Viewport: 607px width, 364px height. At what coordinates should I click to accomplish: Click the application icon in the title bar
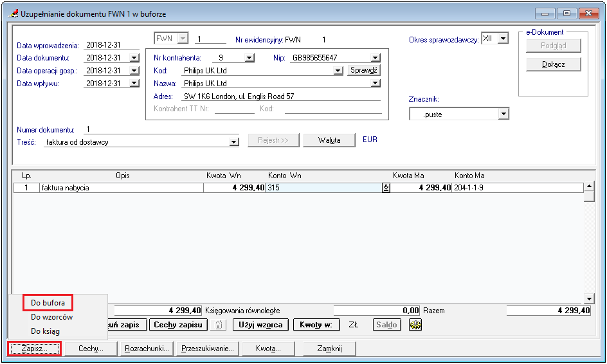click(x=13, y=14)
